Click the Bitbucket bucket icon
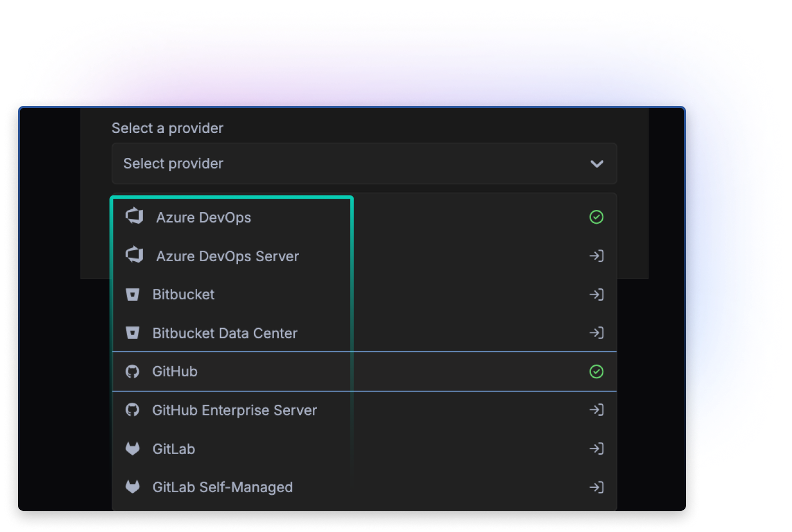The width and height of the screenshot is (792, 532). coord(133,294)
